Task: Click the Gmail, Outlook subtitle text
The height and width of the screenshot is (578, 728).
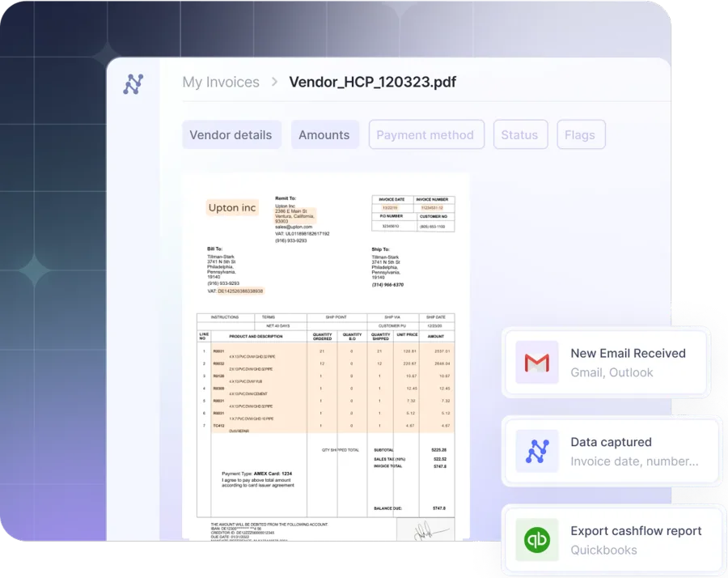Action: pos(612,372)
